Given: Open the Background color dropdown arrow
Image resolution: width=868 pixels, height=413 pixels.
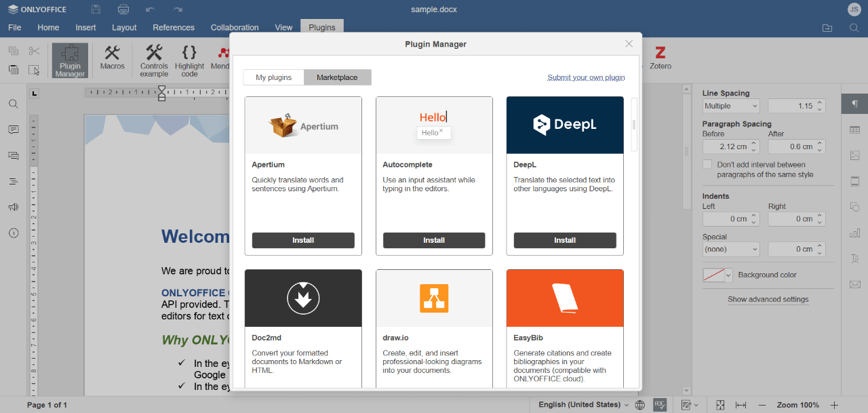Looking at the screenshot, I should (729, 275).
